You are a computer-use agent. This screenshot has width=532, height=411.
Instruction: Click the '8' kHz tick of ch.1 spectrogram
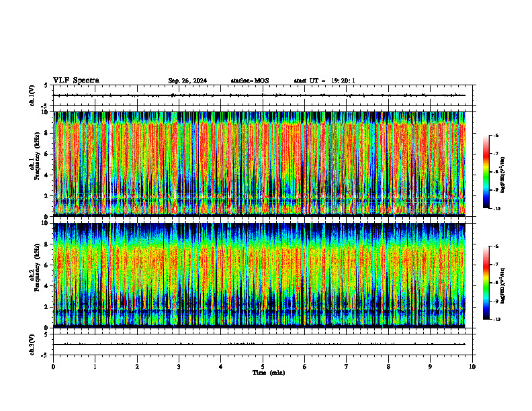point(47,133)
